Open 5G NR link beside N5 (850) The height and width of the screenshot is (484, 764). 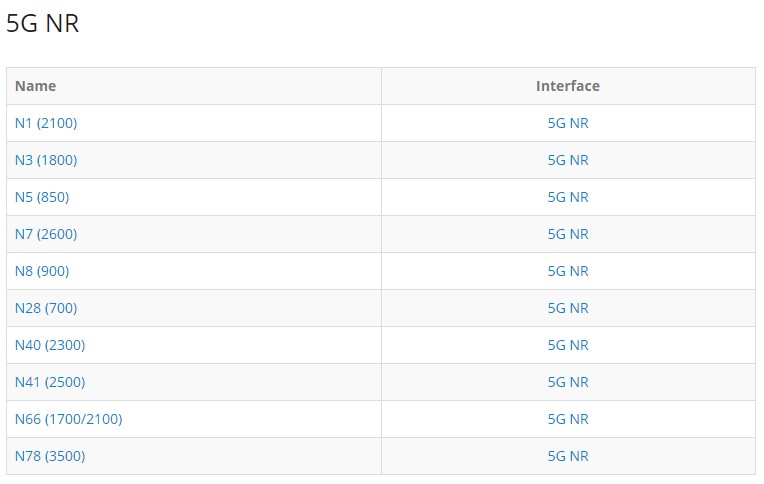(x=568, y=197)
